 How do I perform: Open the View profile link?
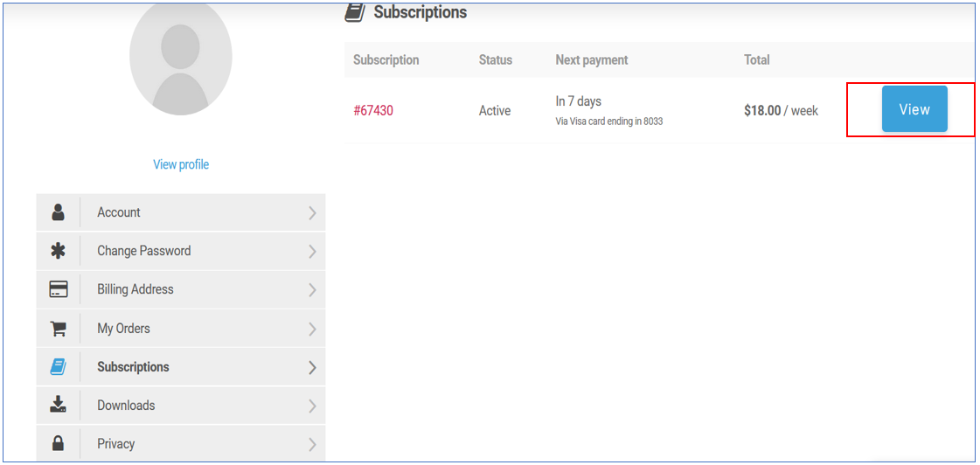(181, 164)
